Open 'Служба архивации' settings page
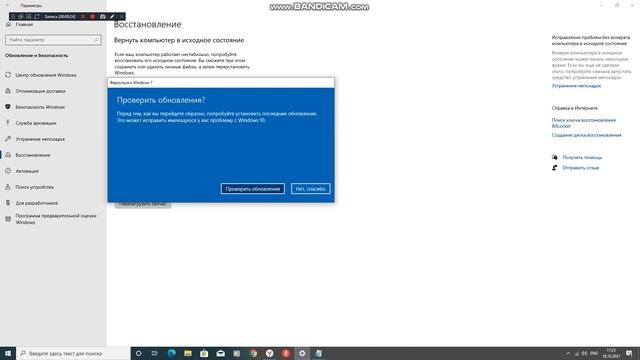 click(36, 123)
